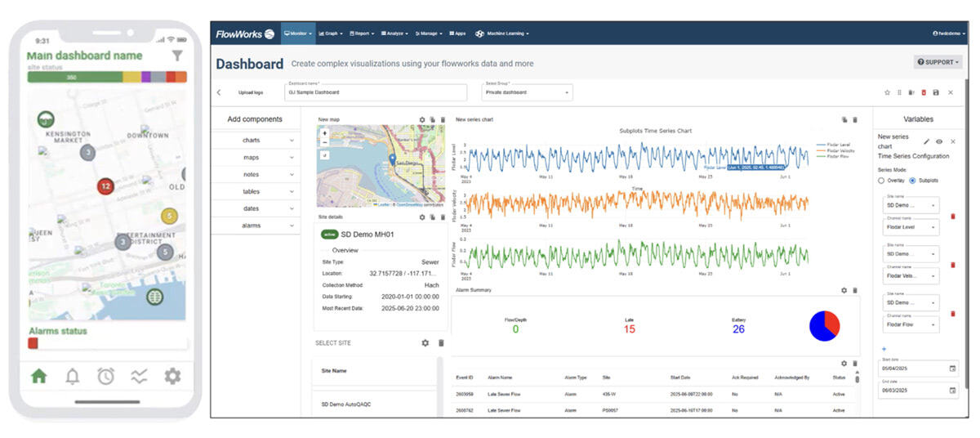The width and height of the screenshot is (980, 438).
Task: Open the Flodar Flow channel name dropdown
Action: click(911, 324)
